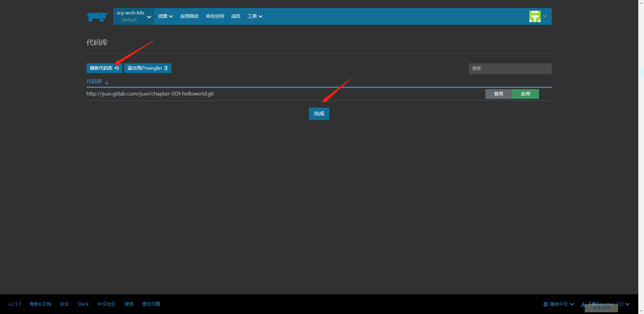Focus the 搜索 search field
The width and height of the screenshot is (644, 314).
coord(510,69)
